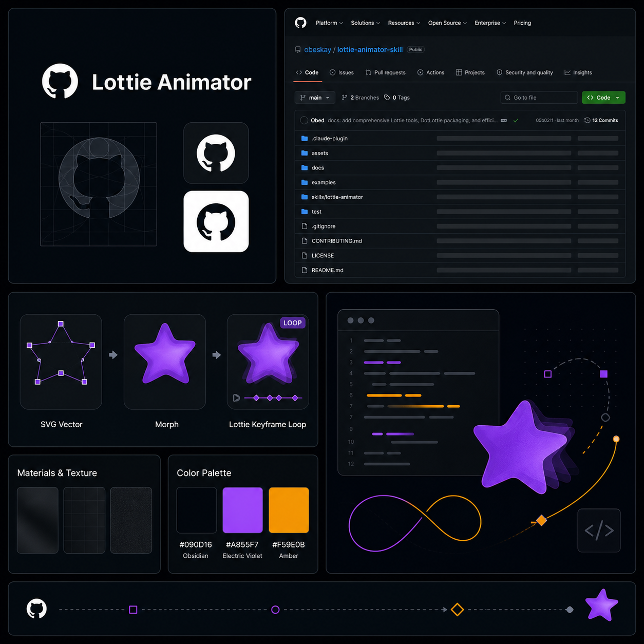Image resolution: width=644 pixels, height=644 pixels.
Task: Switch to the Issues tab
Action: tap(342, 72)
